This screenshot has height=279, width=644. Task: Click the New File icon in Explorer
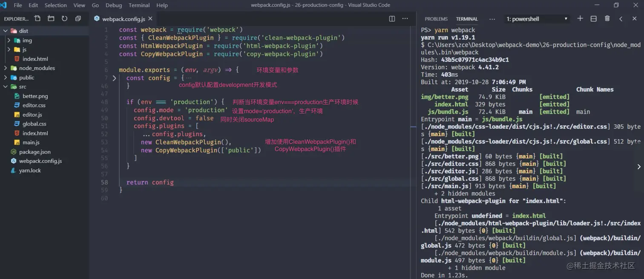(37, 19)
